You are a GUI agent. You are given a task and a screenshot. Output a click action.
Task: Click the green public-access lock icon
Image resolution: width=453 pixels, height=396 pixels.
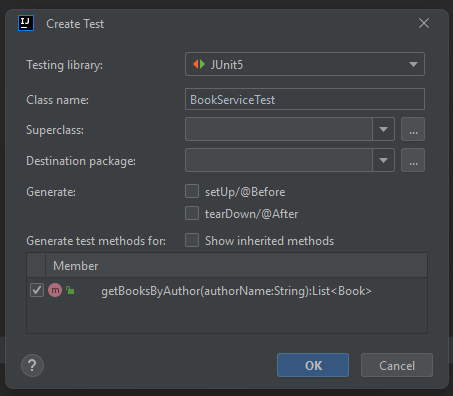70,290
